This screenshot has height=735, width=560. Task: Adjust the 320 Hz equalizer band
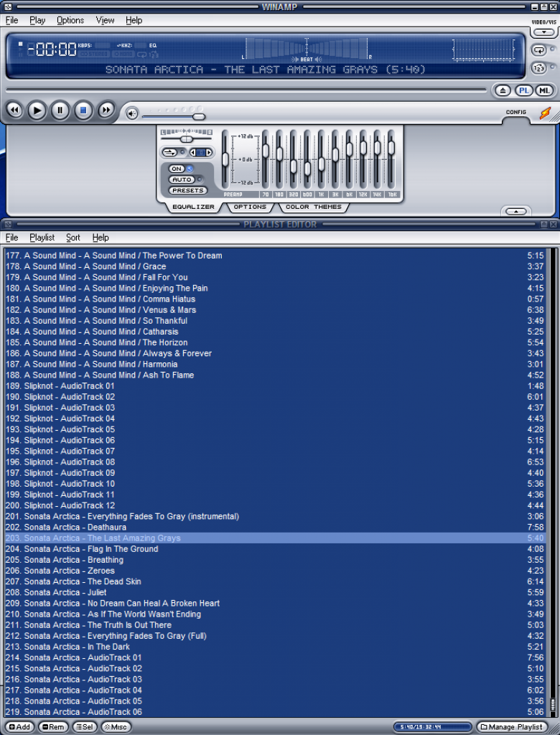point(294,167)
